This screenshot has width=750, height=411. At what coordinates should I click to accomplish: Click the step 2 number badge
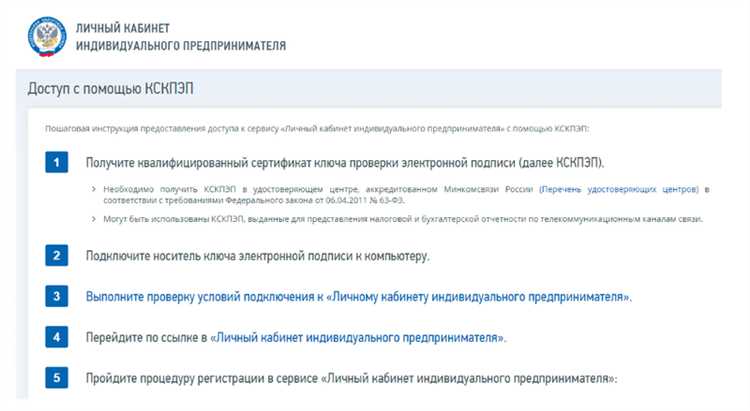(56, 255)
